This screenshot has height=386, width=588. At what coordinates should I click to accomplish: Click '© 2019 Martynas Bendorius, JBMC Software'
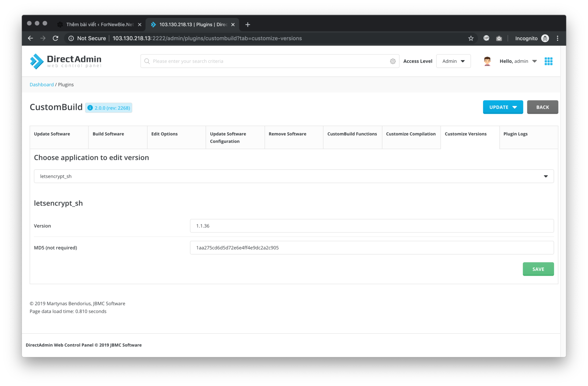point(77,304)
